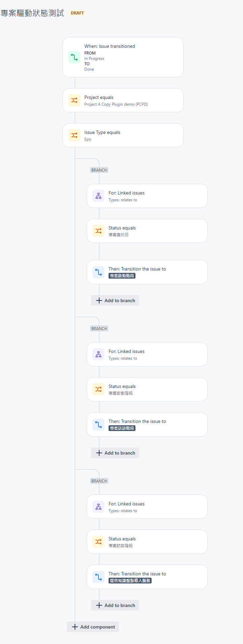Click the third branch's Status equals orange icon
This screenshot has width=243, height=644.
tap(98, 542)
